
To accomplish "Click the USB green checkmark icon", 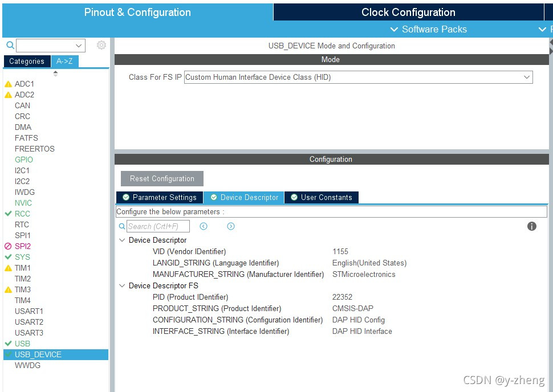I will (x=8, y=344).
